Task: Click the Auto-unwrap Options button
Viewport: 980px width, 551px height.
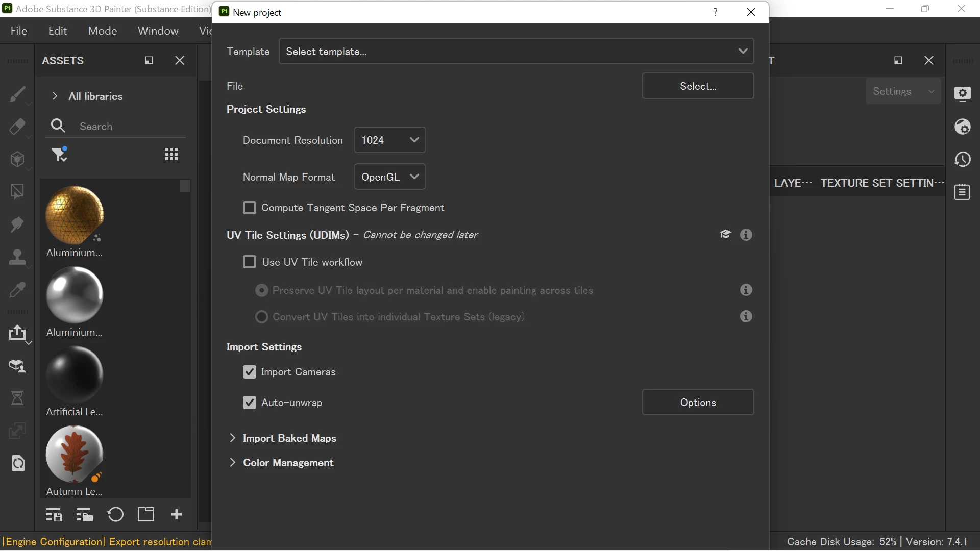Action: click(698, 403)
